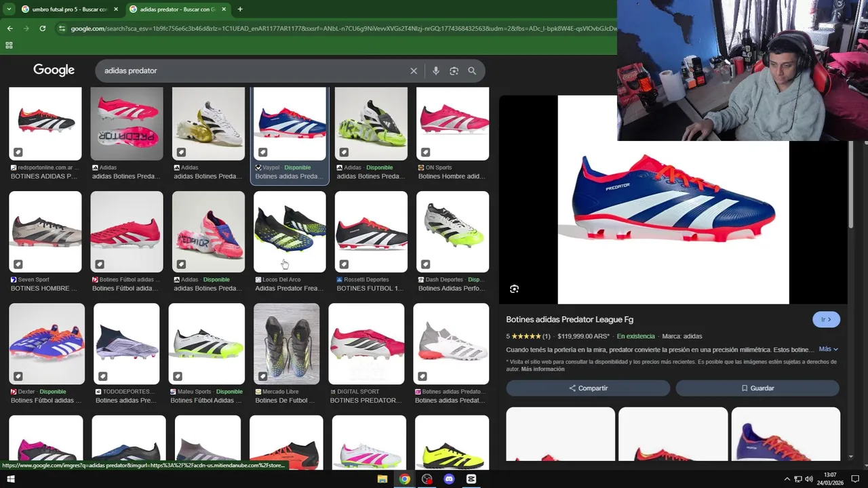Screen dimensions: 868x488
Task: Open the Windows Start menu
Action: (10, 479)
